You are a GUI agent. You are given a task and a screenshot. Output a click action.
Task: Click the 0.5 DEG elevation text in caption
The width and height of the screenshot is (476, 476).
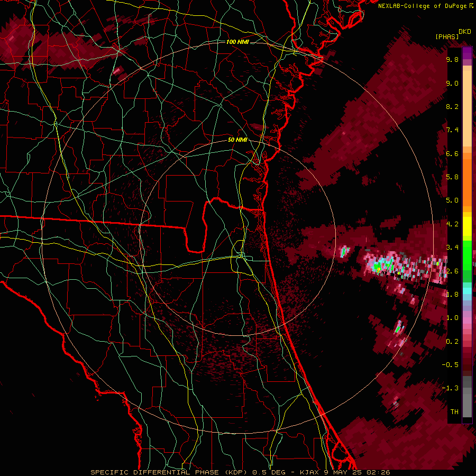(x=269, y=472)
